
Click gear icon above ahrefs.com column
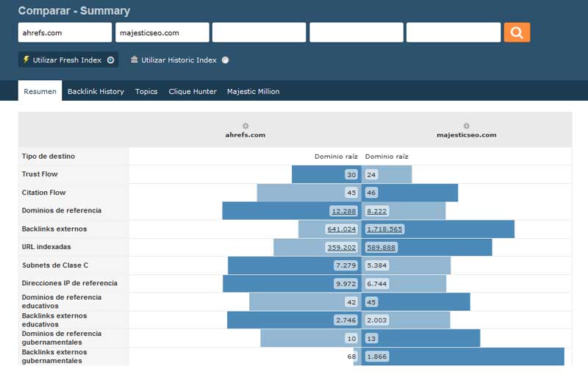pyautogui.click(x=245, y=126)
